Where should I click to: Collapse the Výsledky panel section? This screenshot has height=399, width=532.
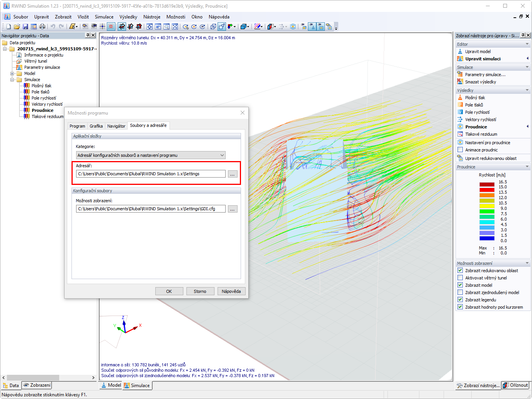click(527, 90)
